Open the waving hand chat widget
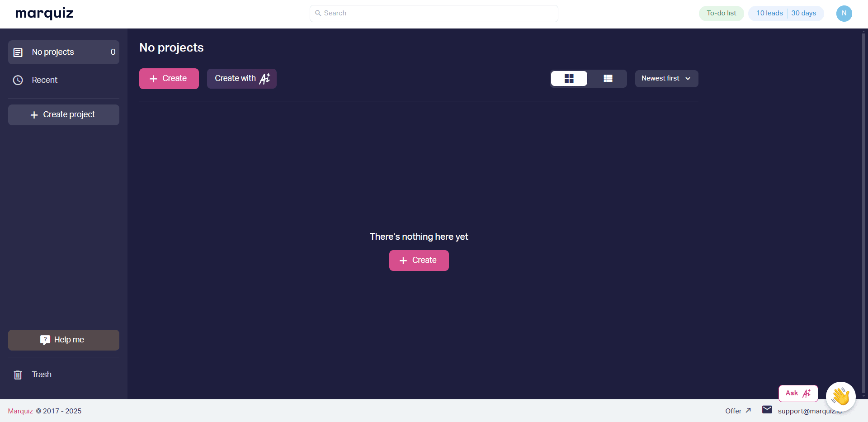This screenshot has width=868, height=422. pyautogui.click(x=840, y=397)
